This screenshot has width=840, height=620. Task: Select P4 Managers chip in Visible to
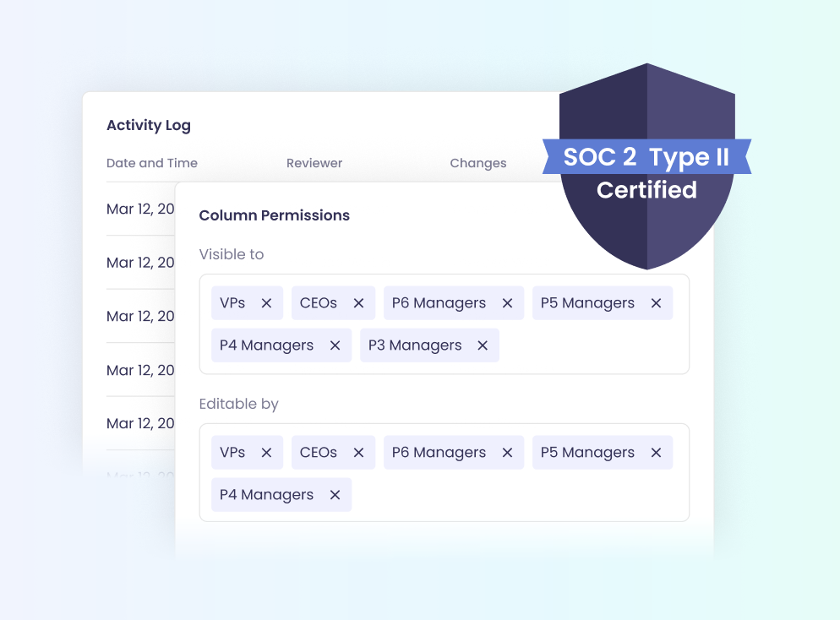[281, 345]
